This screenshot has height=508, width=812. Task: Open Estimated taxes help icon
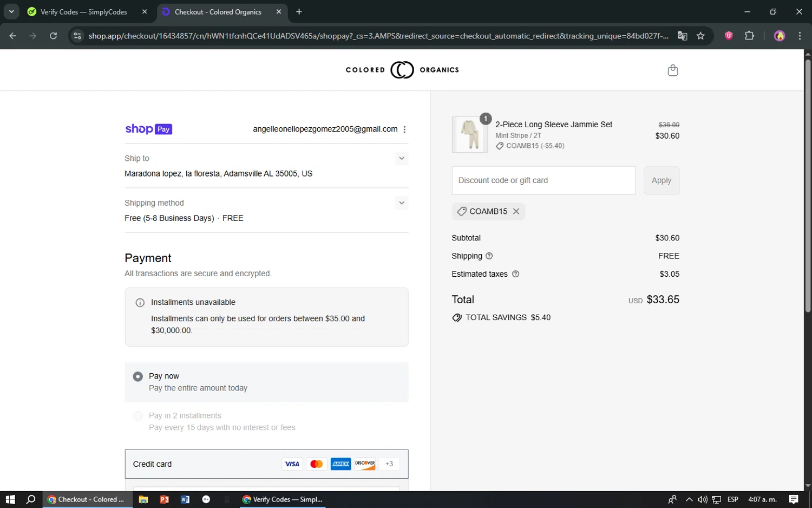(x=515, y=274)
